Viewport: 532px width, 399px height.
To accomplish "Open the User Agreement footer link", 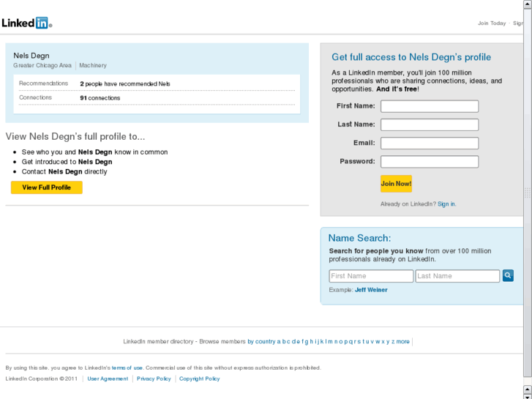I will 108,379.
